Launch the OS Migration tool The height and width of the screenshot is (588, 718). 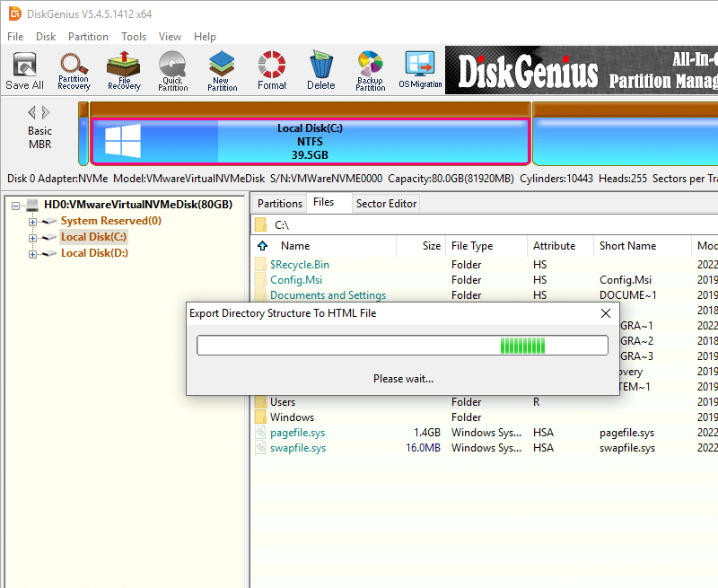point(420,71)
